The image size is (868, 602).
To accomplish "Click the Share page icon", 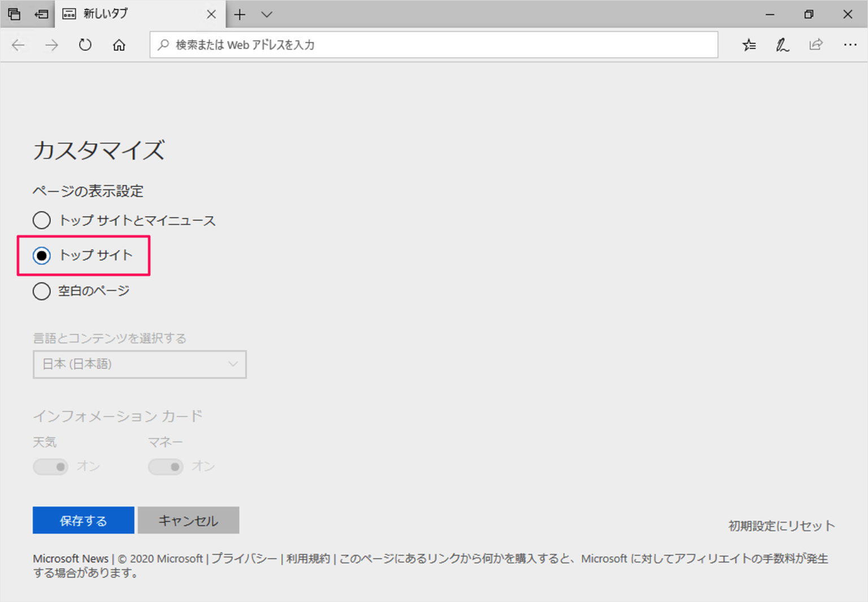I will (816, 45).
